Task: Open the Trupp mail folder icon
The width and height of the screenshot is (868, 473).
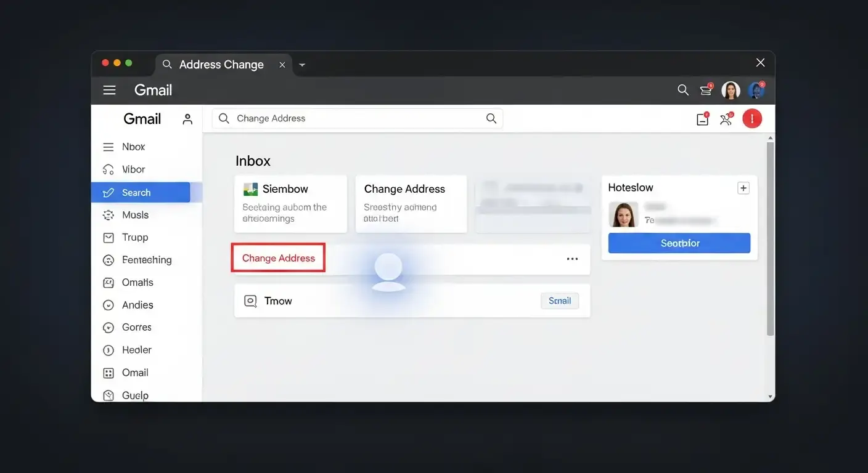Action: 108,237
